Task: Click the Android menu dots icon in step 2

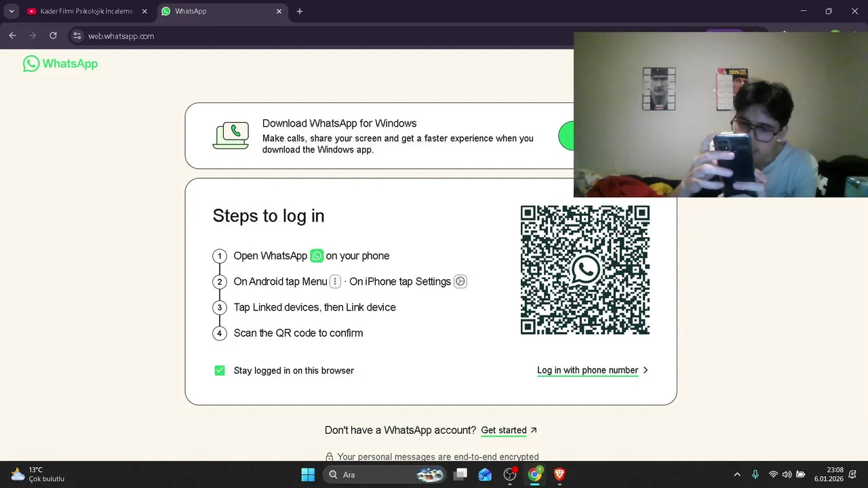Action: point(335,281)
